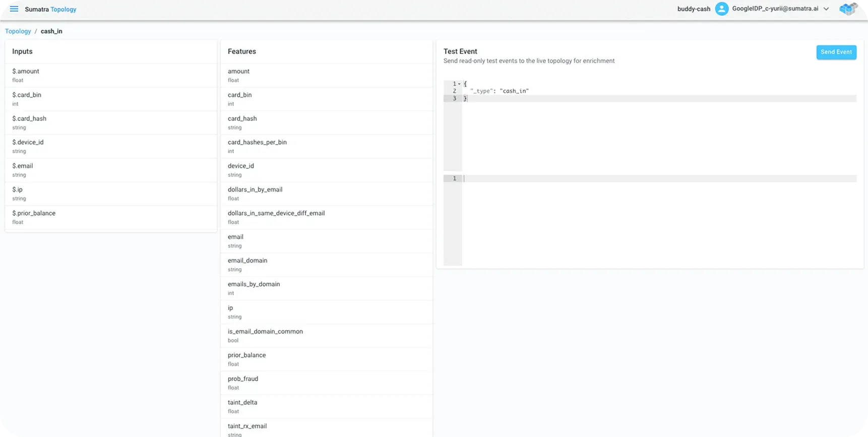The height and width of the screenshot is (437, 868).
Task: Expand the account dropdown chevron
Action: click(x=826, y=9)
